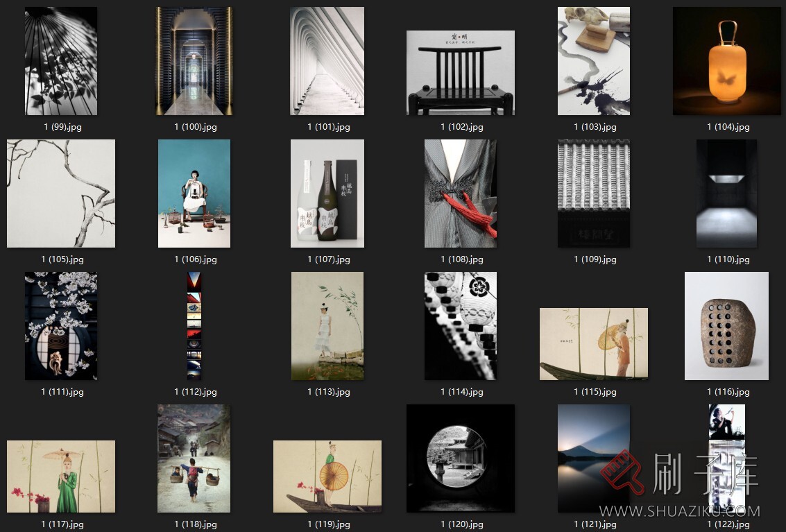Click the teal background woman image 1 (106).jpg

(x=194, y=194)
